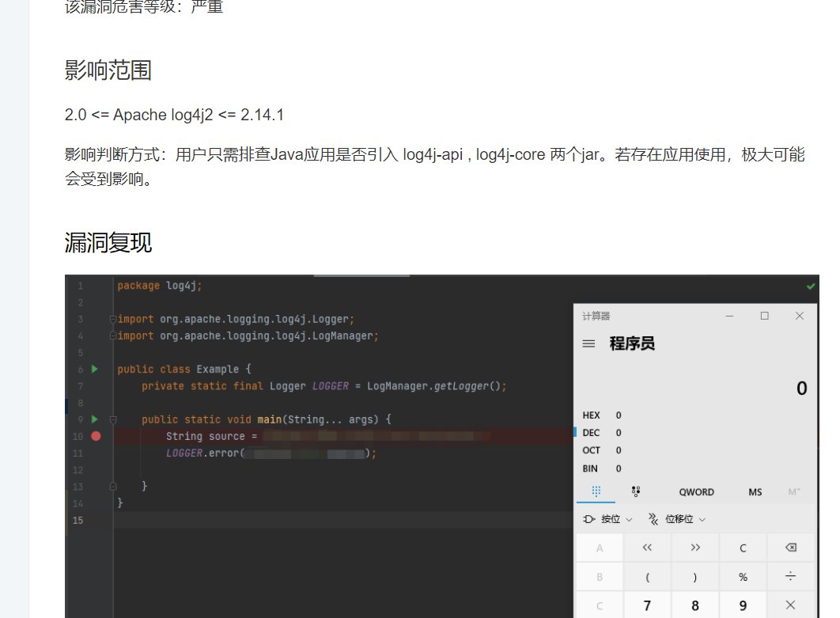Click 'package log4j;' code line
Image resolution: width=840 pixels, height=618 pixels.
(160, 286)
